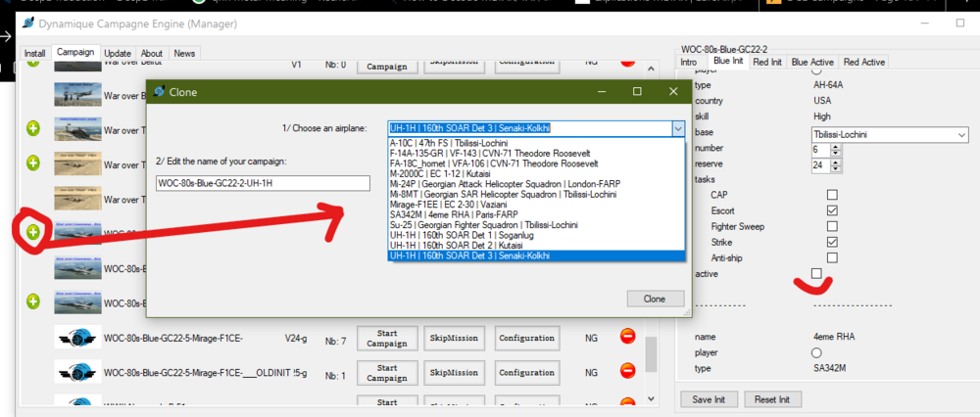Select UH-1H 160th SOAR Det 2 Kutaisi
The height and width of the screenshot is (417, 980).
coord(537,246)
